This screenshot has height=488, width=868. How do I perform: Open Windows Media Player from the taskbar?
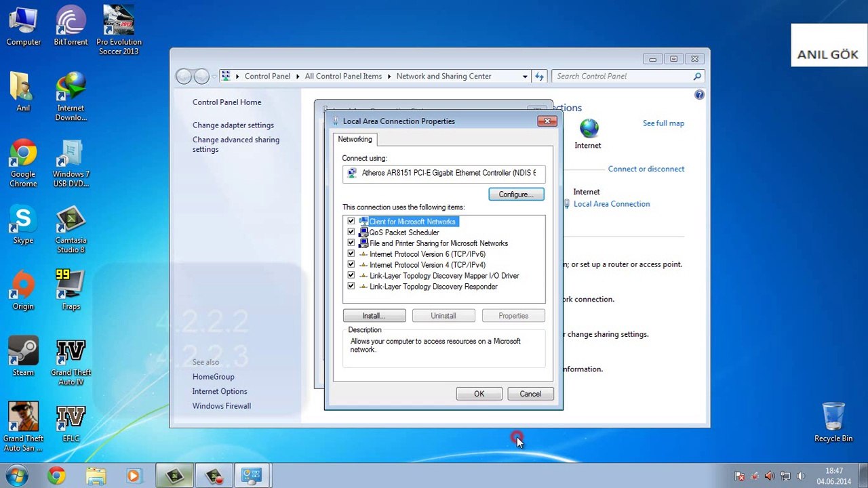134,476
